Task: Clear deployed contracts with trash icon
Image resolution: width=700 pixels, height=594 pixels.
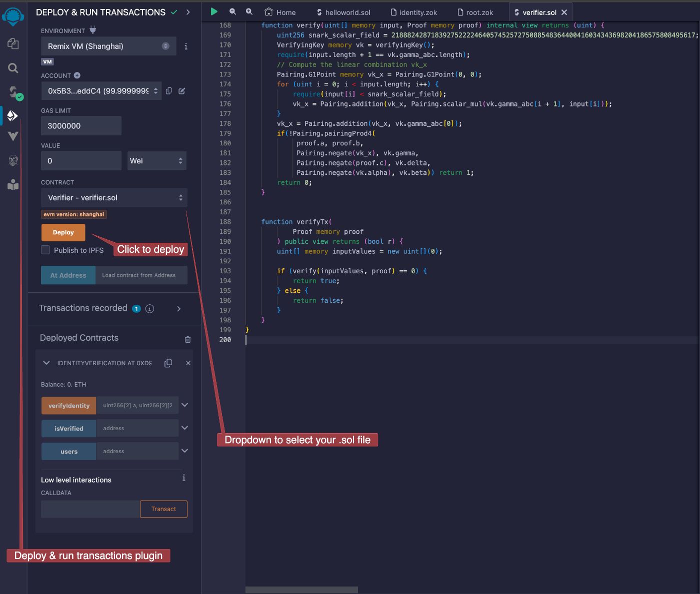Action: (x=187, y=339)
